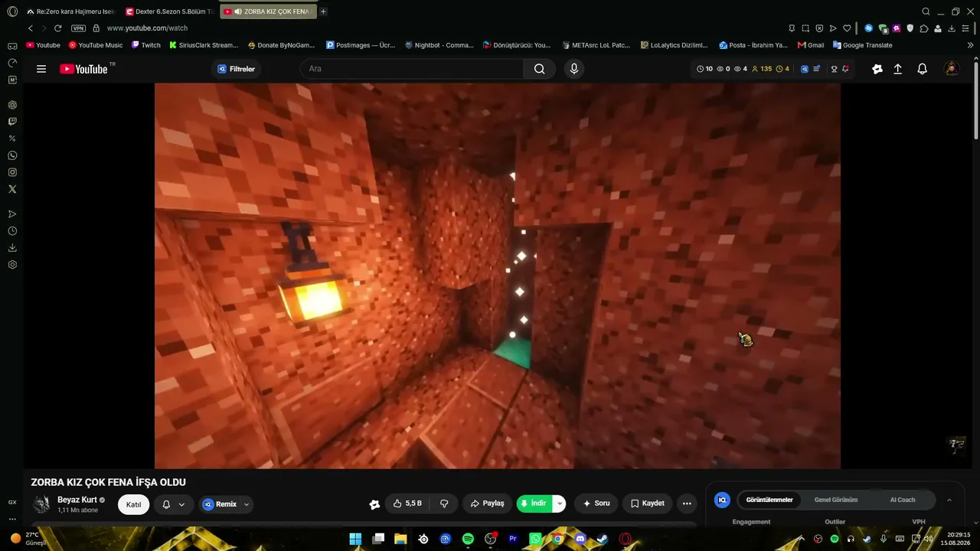The height and width of the screenshot is (551, 980).
Task: Open Steam from the taskbar
Action: coord(603,539)
